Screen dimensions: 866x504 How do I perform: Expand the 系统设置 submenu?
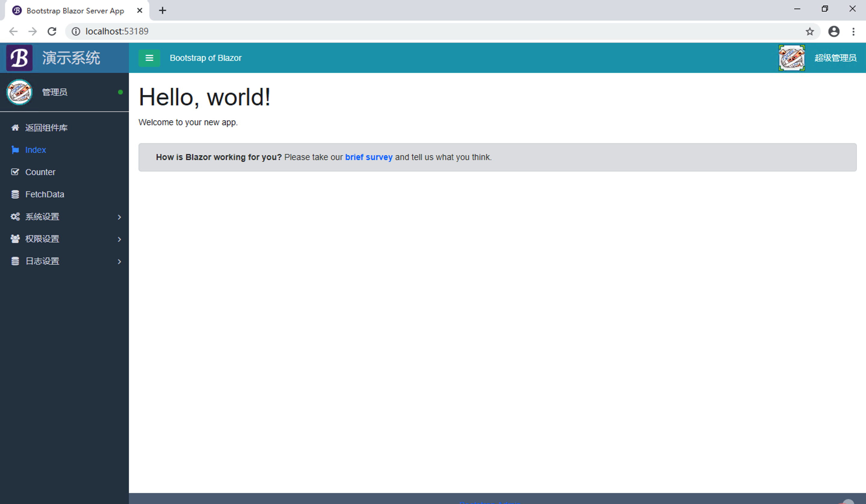[x=64, y=217]
